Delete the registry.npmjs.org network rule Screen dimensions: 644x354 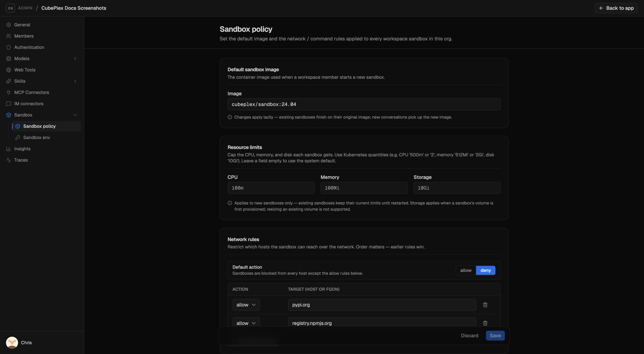tap(485, 323)
